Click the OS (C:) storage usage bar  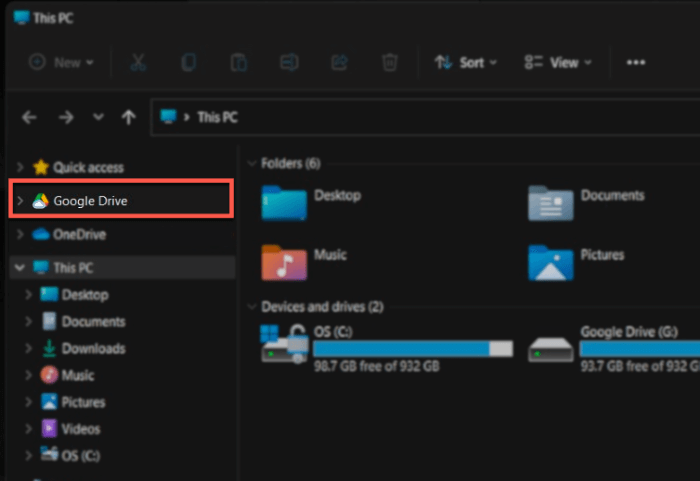coord(413,348)
